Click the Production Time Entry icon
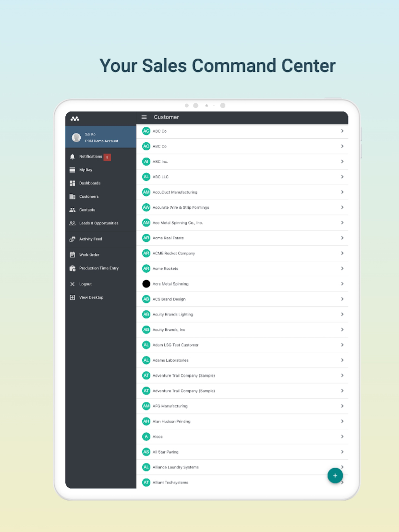The image size is (399, 532). (72, 268)
